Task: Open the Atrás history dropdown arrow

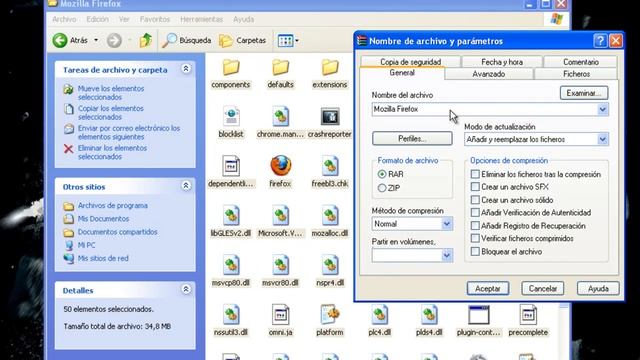Action: click(x=96, y=40)
